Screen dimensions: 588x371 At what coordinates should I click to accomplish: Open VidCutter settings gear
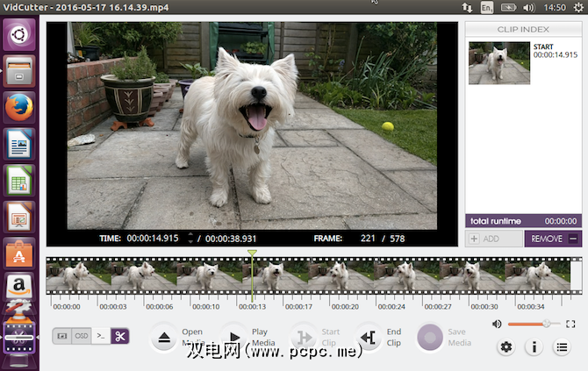coord(506,347)
